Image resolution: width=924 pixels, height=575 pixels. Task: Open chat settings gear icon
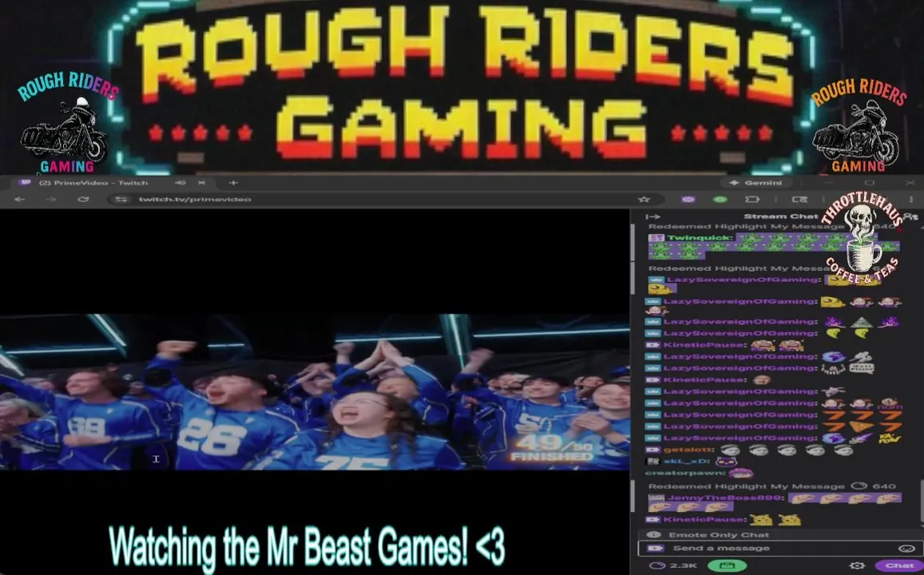coord(857,565)
